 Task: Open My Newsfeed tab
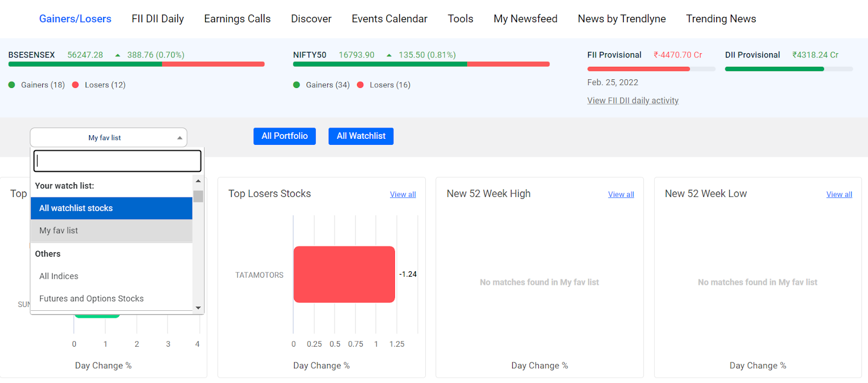click(525, 19)
